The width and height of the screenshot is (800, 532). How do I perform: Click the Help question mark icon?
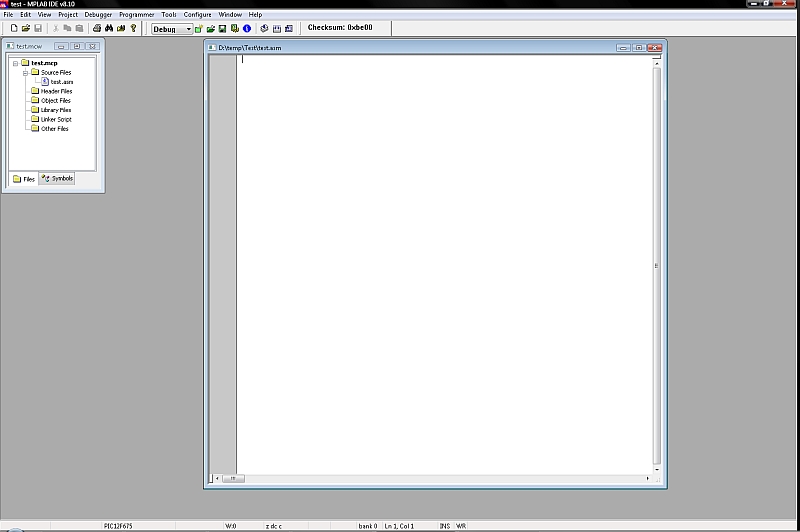[133, 29]
